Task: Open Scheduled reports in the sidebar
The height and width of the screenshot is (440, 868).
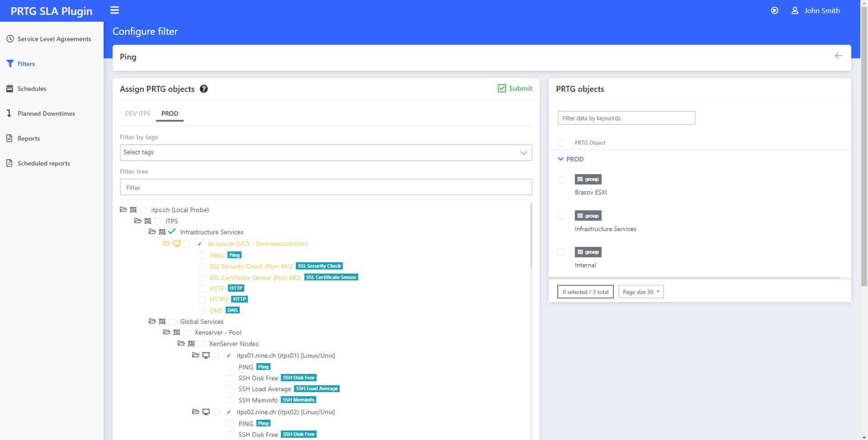Action: pos(43,163)
